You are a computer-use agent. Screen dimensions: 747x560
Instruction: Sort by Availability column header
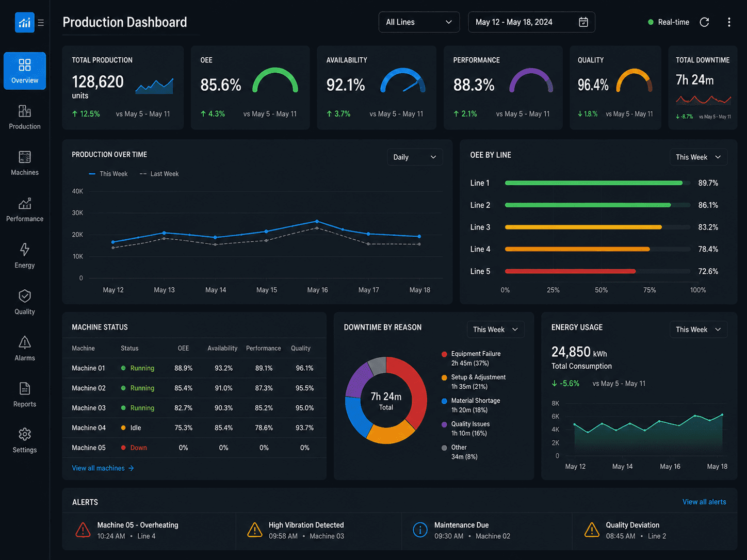pyautogui.click(x=222, y=349)
